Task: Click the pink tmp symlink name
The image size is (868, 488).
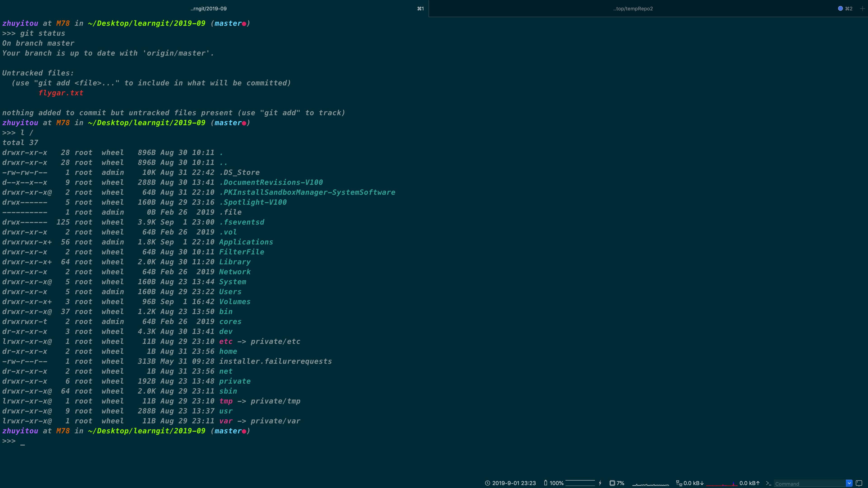Action: click(226, 401)
